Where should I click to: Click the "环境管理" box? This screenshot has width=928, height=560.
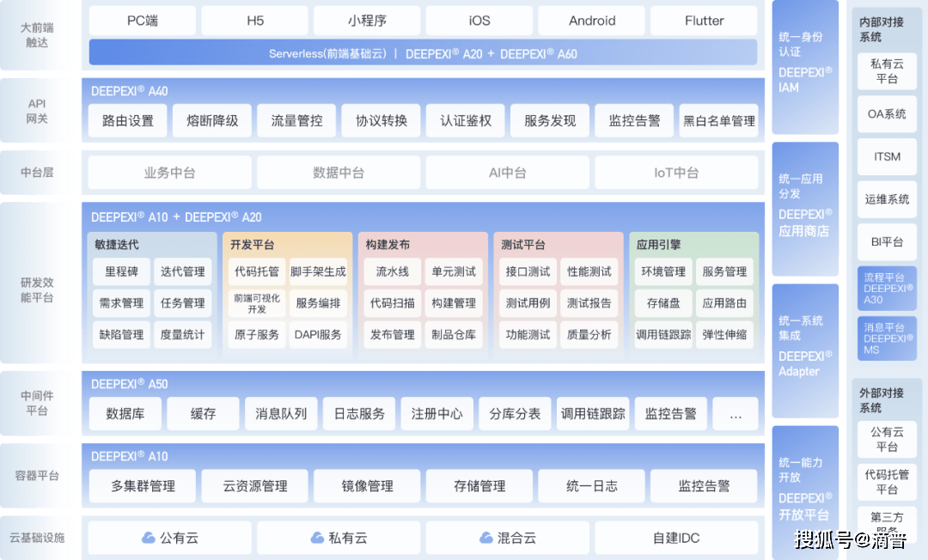coord(663,271)
